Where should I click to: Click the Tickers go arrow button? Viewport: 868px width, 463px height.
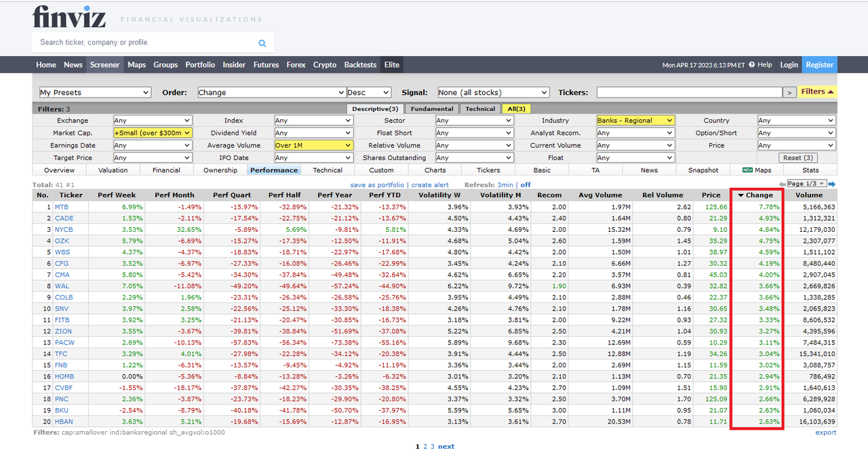(x=789, y=93)
